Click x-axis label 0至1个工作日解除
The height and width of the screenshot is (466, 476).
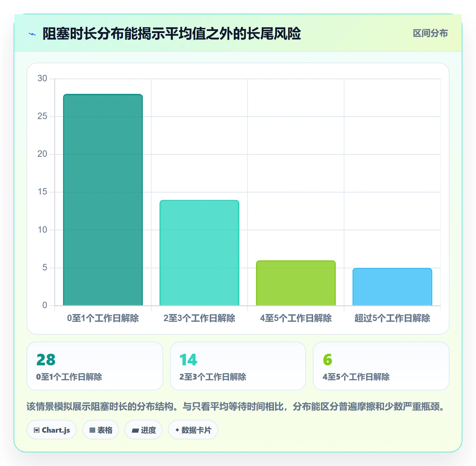tap(103, 318)
